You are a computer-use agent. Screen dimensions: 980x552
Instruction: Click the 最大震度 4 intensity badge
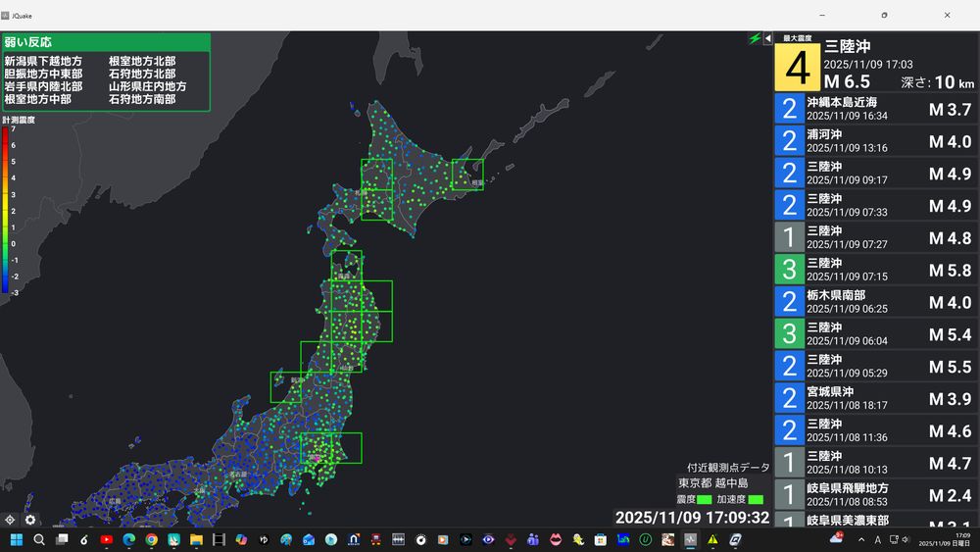point(797,67)
